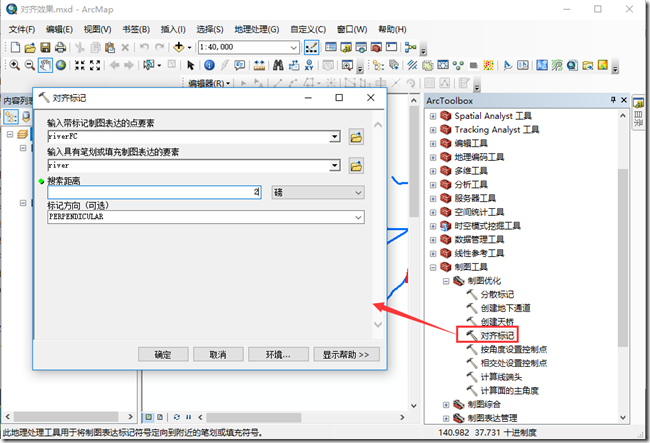Expand the Spatial Analyst 工具 toolbox
This screenshot has width=650, height=443.
click(433, 116)
